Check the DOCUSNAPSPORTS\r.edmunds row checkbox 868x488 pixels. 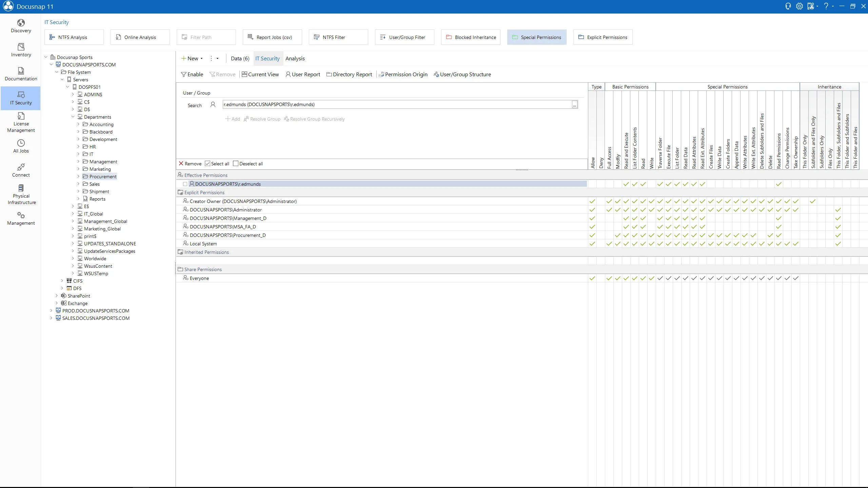[185, 184]
